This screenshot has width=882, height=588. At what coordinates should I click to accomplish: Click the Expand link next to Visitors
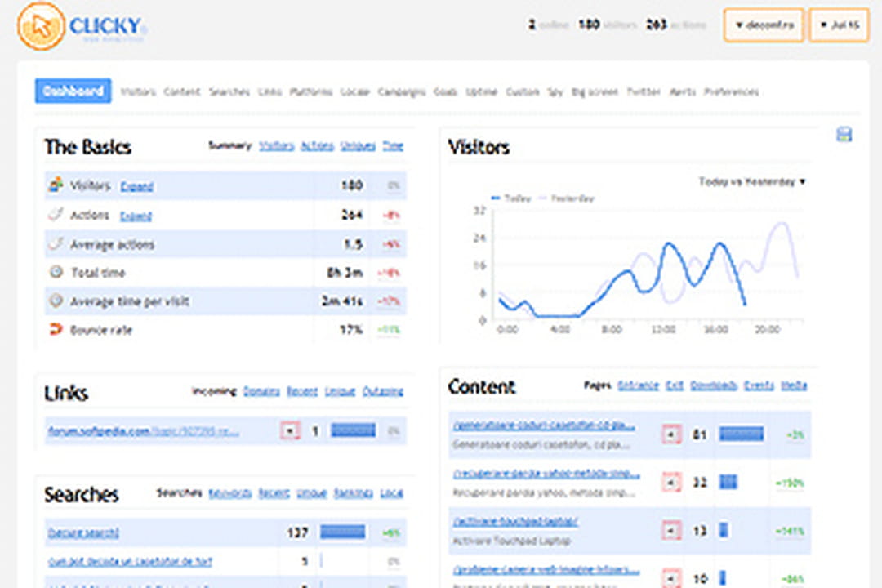pyautogui.click(x=136, y=185)
